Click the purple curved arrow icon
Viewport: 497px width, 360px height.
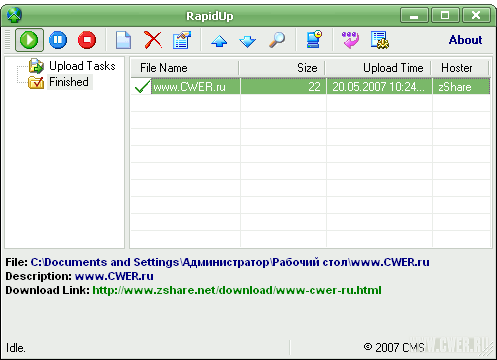tap(350, 40)
